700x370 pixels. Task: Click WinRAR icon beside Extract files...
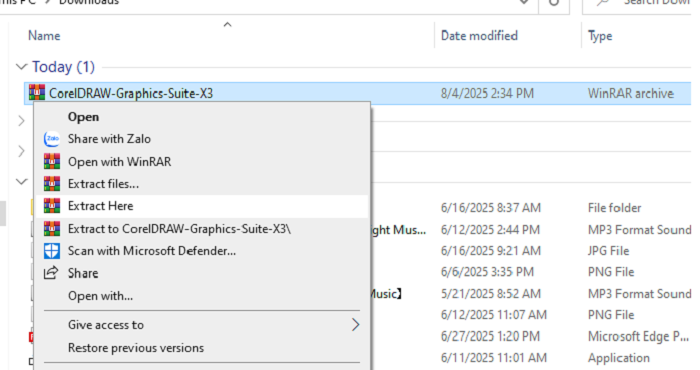pyautogui.click(x=52, y=184)
